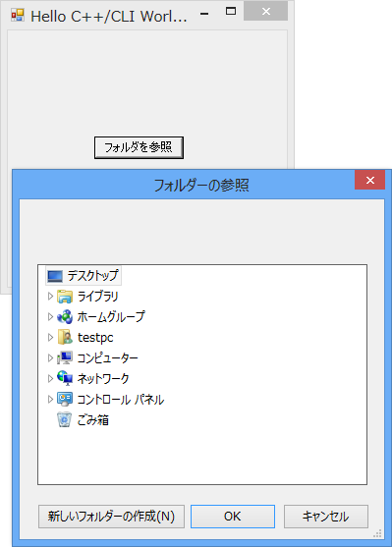The height and width of the screenshot is (547, 392).
Task: Maximize the Hello C++/CLI World window
Action: point(231,12)
